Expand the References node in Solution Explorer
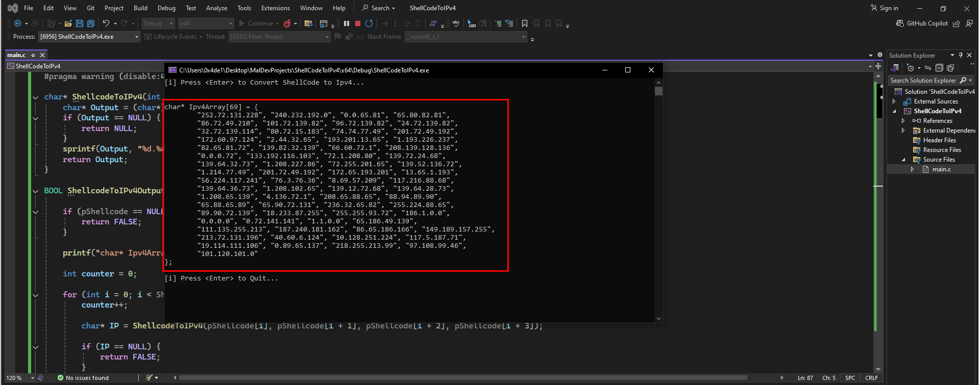The width and height of the screenshot is (980, 385). 903,121
